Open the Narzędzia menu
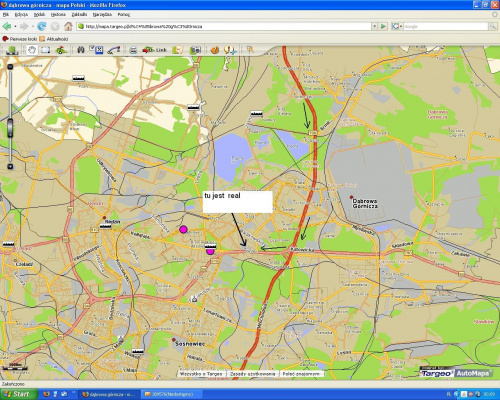 point(102,14)
